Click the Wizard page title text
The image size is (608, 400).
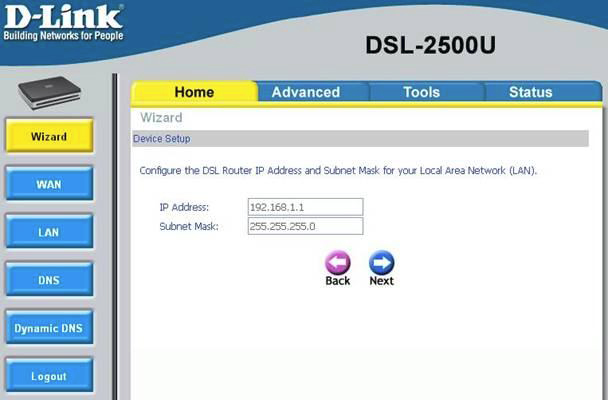(161, 117)
